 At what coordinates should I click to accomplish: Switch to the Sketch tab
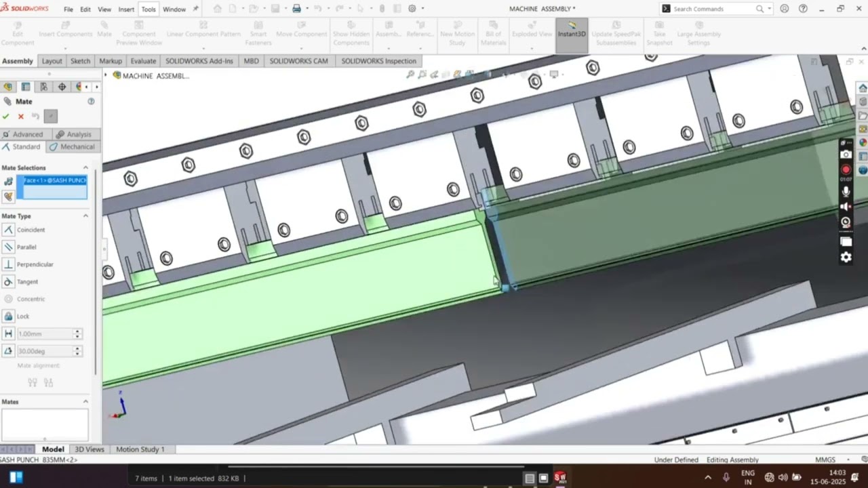pos(80,61)
